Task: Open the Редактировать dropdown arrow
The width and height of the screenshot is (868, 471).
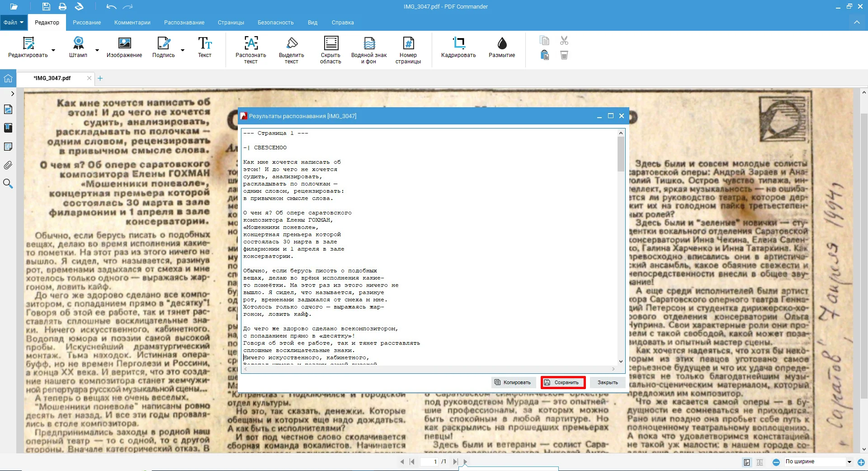Action: (x=53, y=50)
